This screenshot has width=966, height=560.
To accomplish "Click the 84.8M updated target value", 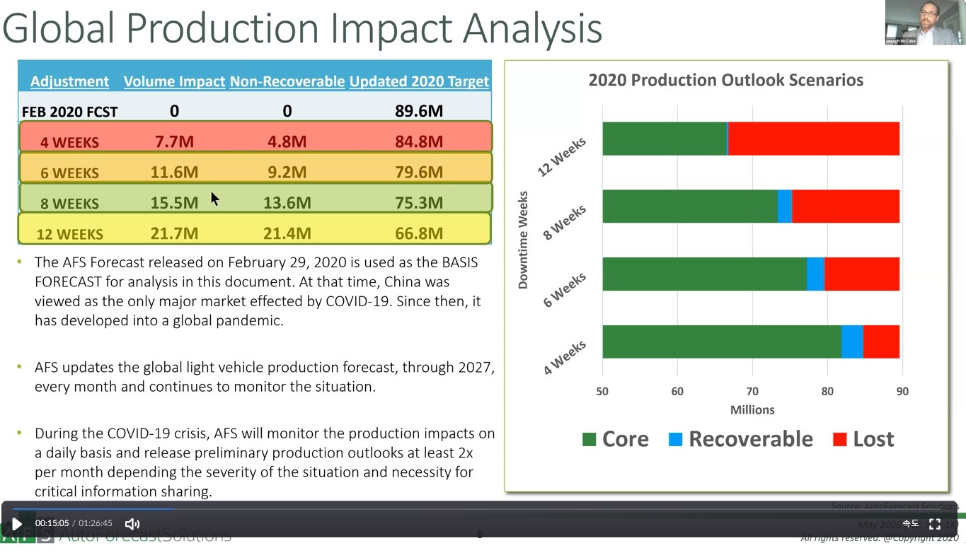I will click(x=419, y=141).
